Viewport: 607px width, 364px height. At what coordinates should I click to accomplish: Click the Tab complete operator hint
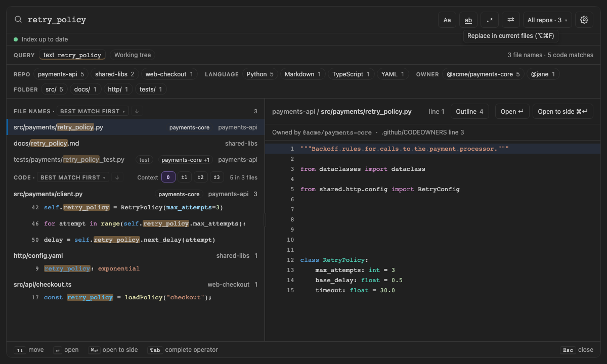(183, 350)
